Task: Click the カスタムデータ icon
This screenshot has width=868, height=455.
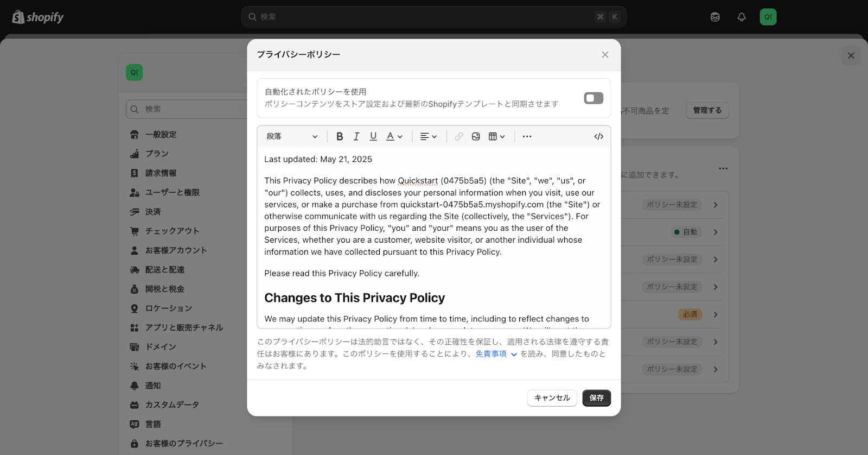Action: coord(135,405)
